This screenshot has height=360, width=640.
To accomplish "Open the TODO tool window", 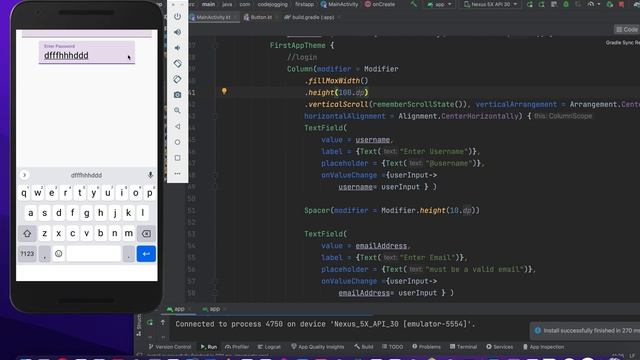I will pos(392,347).
